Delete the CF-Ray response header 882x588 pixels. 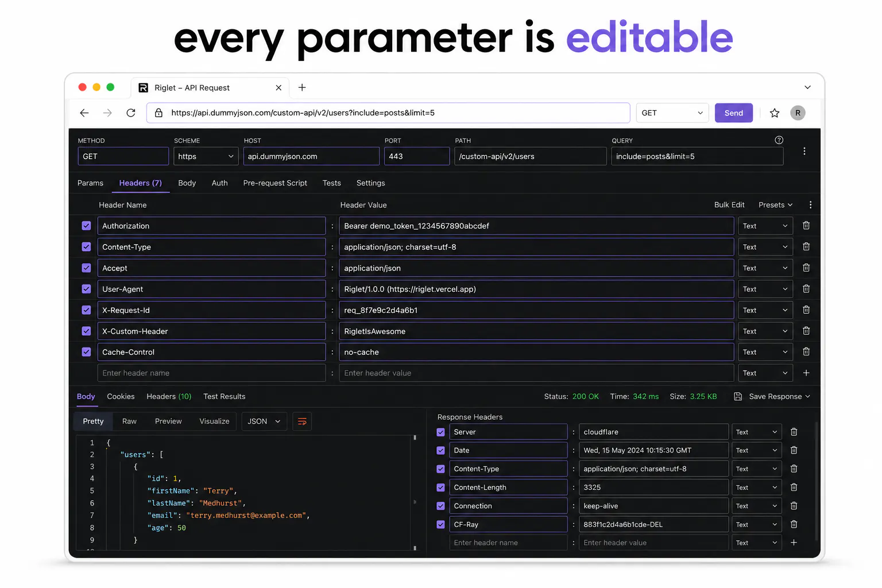point(794,524)
